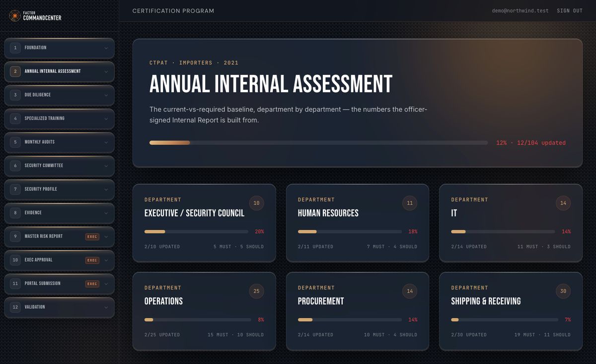Viewport: 596px width, 364px height.
Task: Click demo@northwind.test account email
Action: 520,11
